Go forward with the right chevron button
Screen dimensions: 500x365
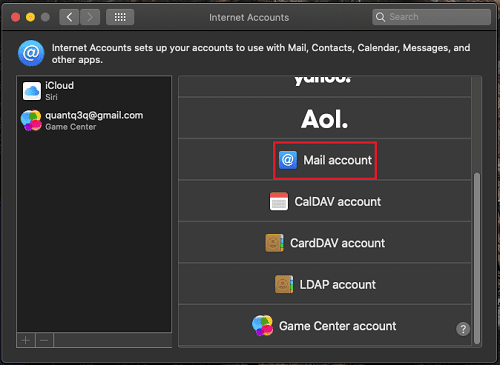point(90,17)
